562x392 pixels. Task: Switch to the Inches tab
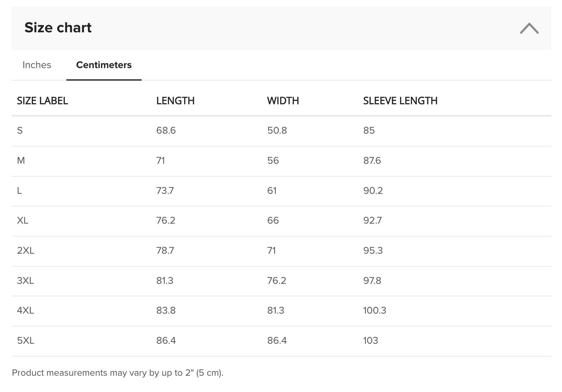tap(37, 65)
